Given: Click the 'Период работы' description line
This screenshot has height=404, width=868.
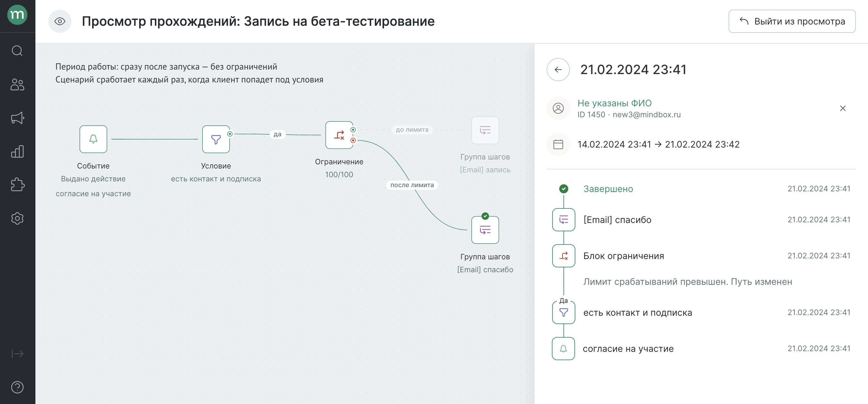Looking at the screenshot, I should pos(166,67).
